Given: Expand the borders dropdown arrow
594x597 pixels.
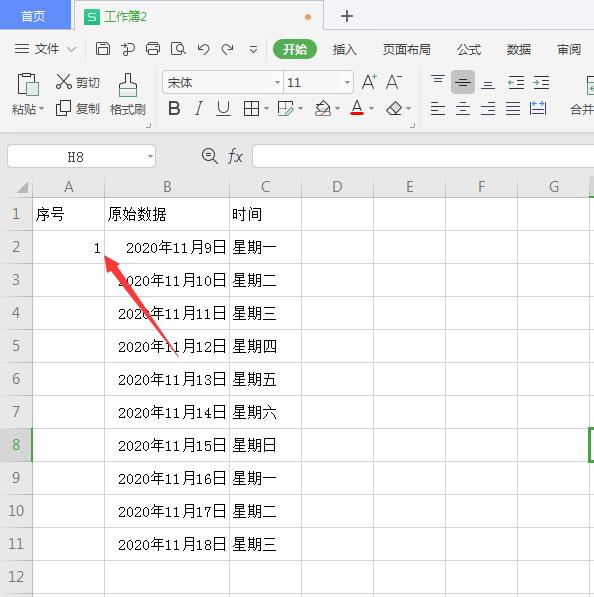Looking at the screenshot, I should [x=266, y=109].
